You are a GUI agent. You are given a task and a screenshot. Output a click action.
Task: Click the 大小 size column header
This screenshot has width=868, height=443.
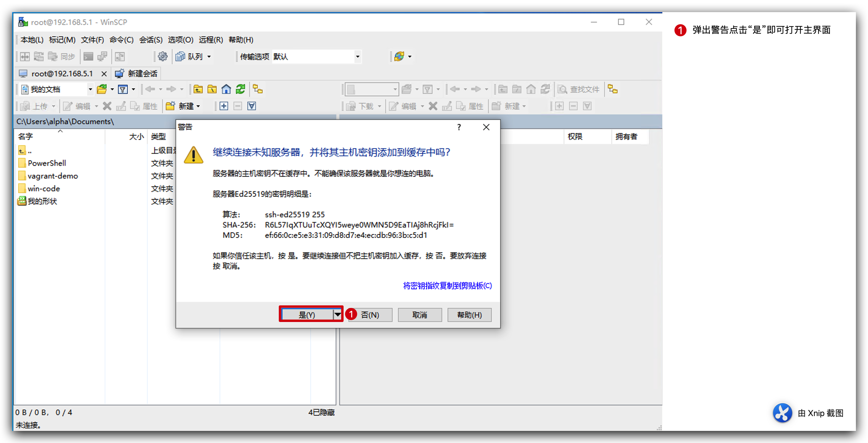pos(126,136)
